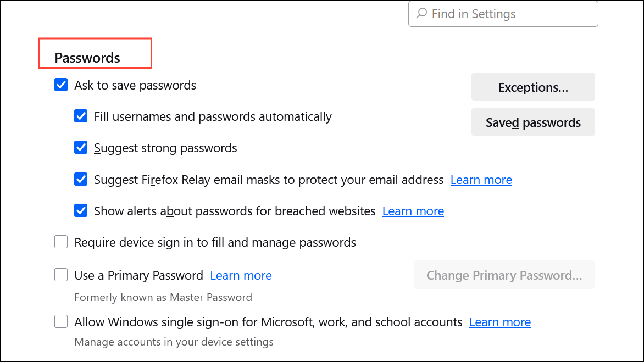Screen dimensions: 644x362
Task: Check Use a Primary Password
Action: coord(61,275)
